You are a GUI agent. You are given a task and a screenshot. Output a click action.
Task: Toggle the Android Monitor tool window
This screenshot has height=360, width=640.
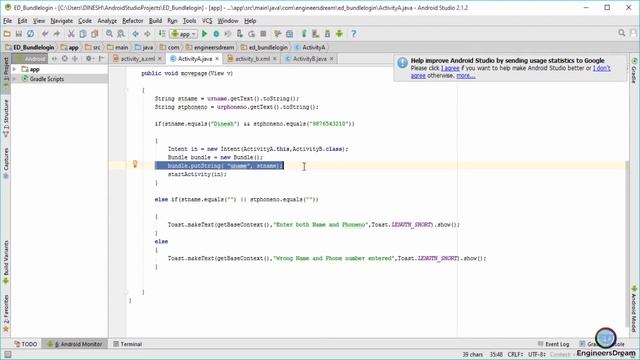pos(76,344)
